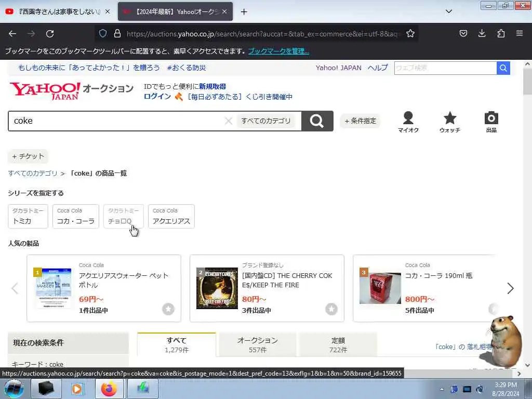Viewport: 532px width, 399px height.
Task: Open the Windows Start button
Action: tap(14, 389)
